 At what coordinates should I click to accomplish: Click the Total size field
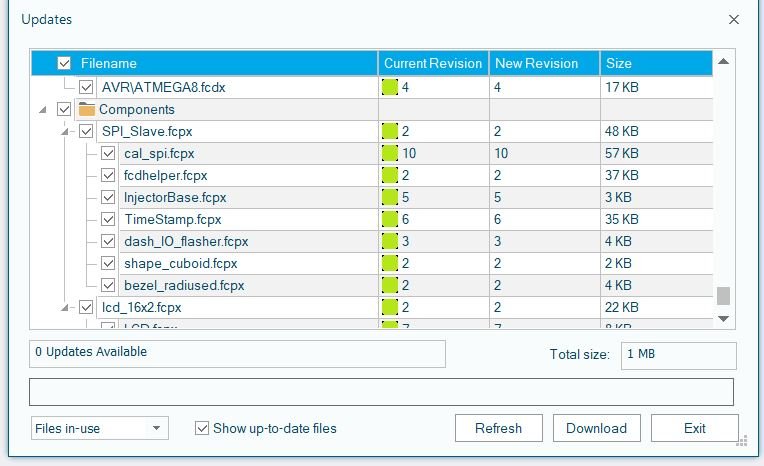tap(679, 355)
